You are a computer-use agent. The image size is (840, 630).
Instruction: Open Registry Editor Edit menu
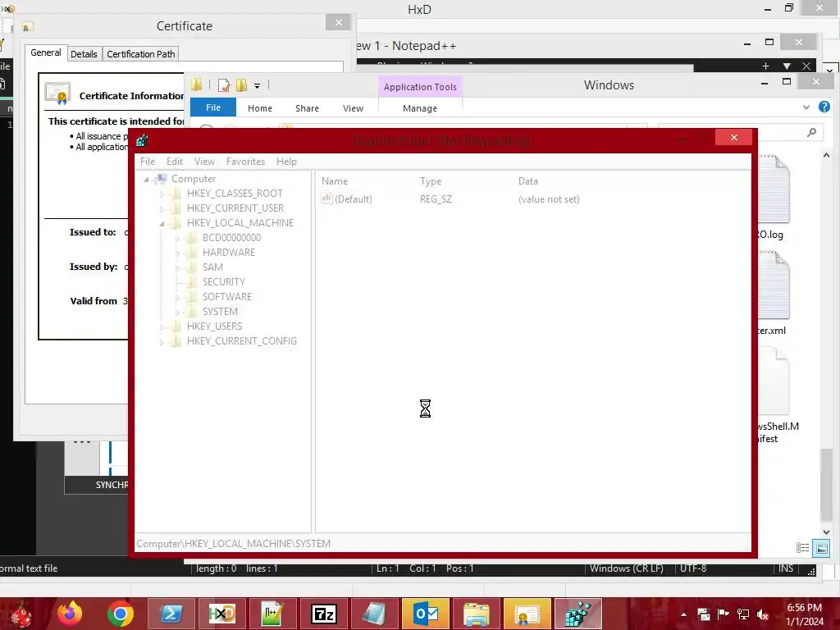(174, 162)
